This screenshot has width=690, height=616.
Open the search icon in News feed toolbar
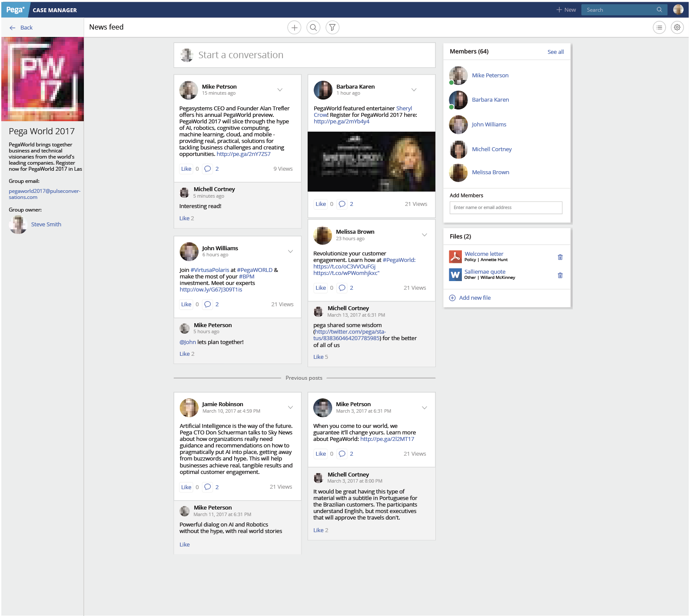coord(313,28)
